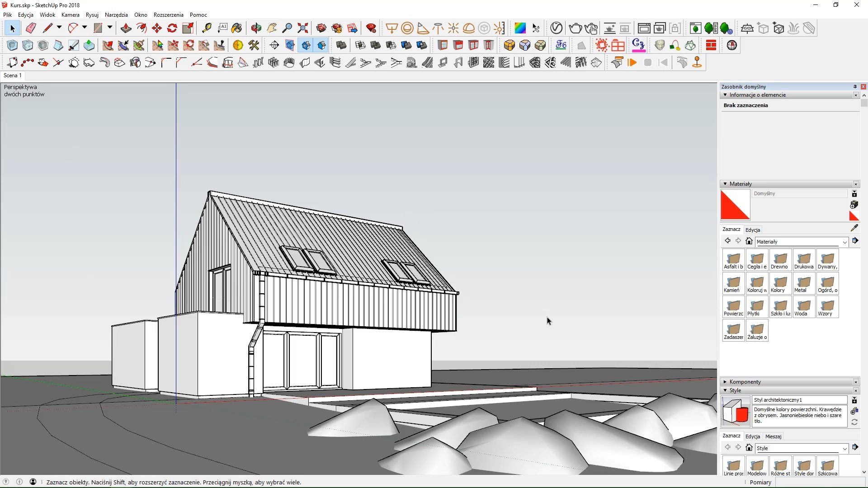Screen dimensions: 868x488
Task: Open the Widok menu
Action: 47,14
